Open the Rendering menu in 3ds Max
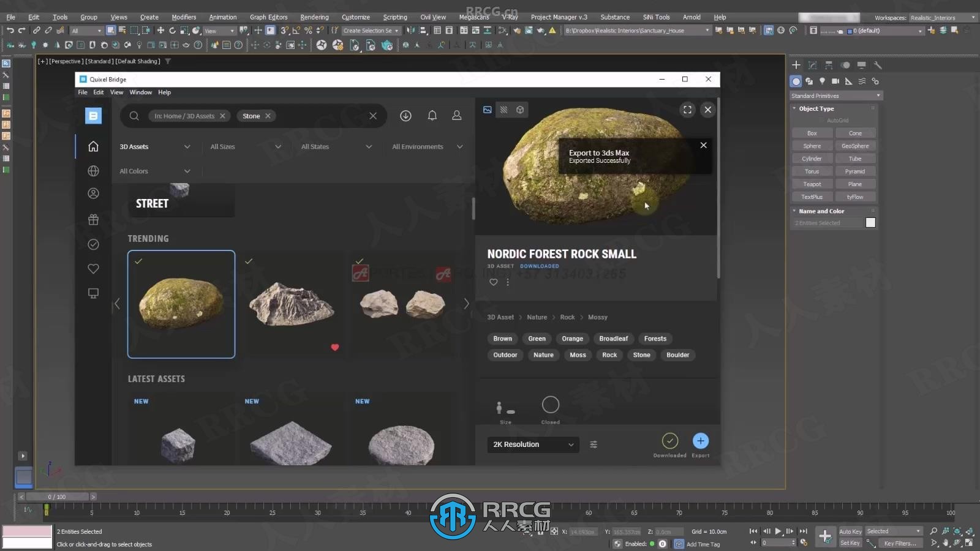The height and width of the screenshot is (551, 980). (x=314, y=17)
